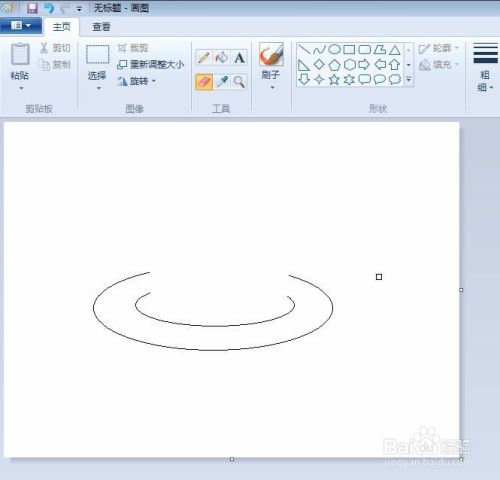Click the Save icon in quick access toolbar
500x480 pixels.
pos(32,8)
